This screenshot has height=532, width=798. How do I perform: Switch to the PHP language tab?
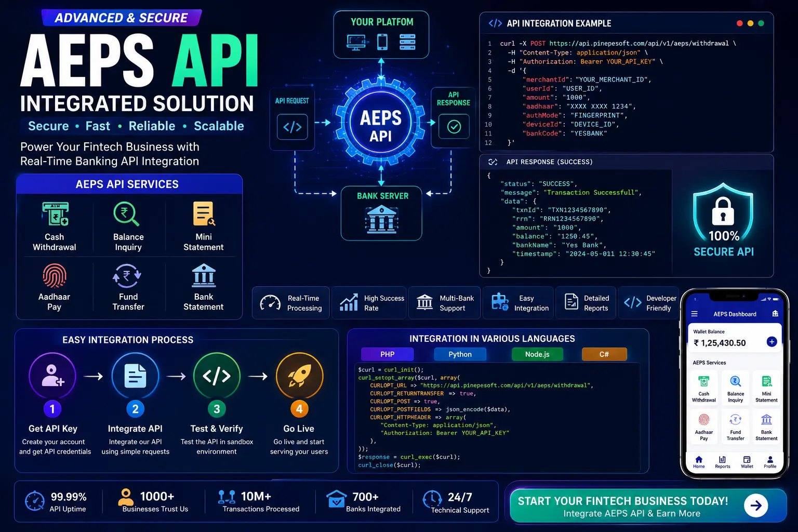coord(387,354)
